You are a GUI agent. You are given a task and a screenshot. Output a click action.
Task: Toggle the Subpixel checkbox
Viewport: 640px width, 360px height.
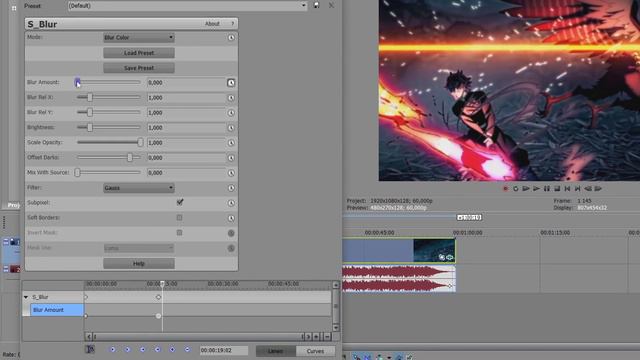[x=180, y=202]
